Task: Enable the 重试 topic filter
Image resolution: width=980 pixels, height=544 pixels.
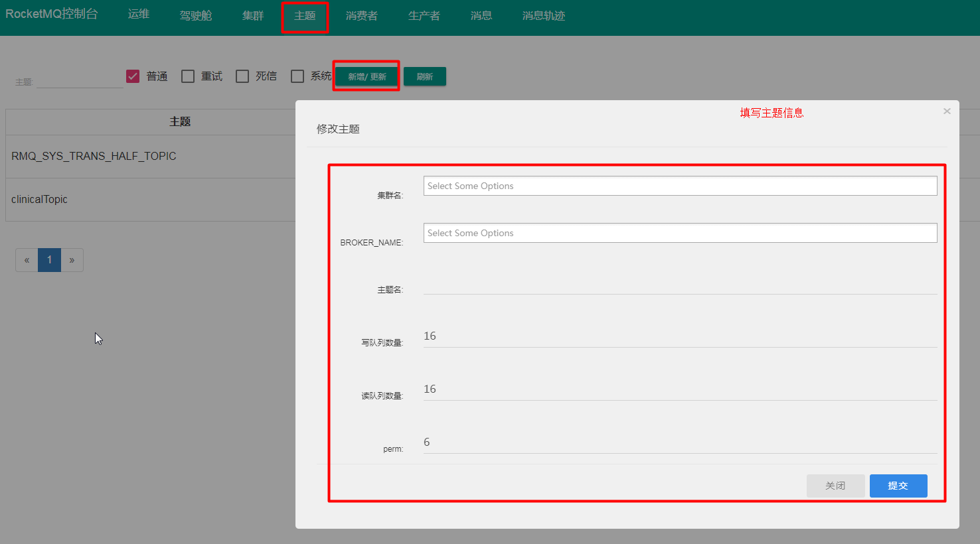Action: click(x=187, y=76)
